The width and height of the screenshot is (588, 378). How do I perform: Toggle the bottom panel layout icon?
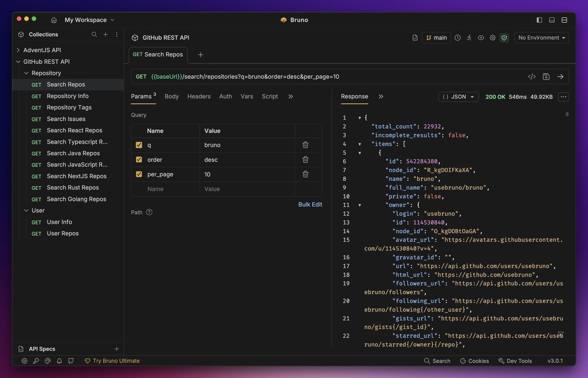(x=552, y=20)
